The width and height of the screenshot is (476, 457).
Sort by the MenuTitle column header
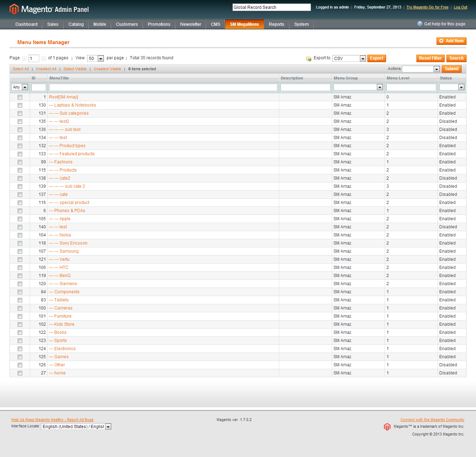59,78
